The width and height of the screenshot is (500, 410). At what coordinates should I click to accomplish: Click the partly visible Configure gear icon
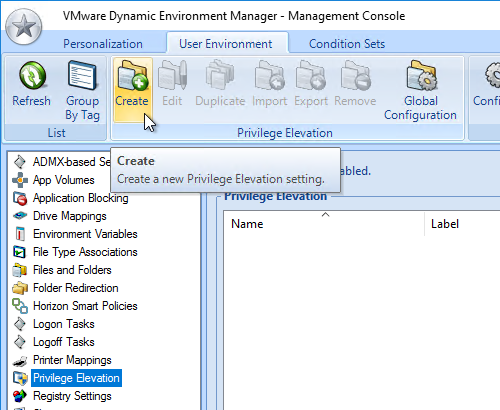click(x=493, y=75)
